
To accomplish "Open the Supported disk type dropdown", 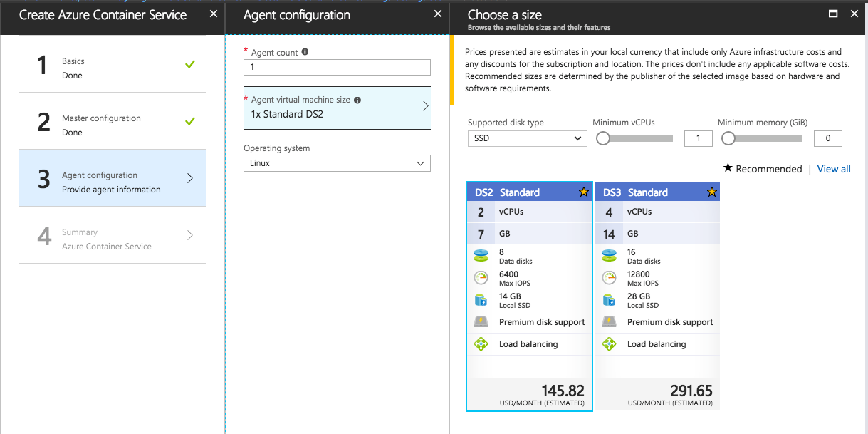I will [527, 138].
